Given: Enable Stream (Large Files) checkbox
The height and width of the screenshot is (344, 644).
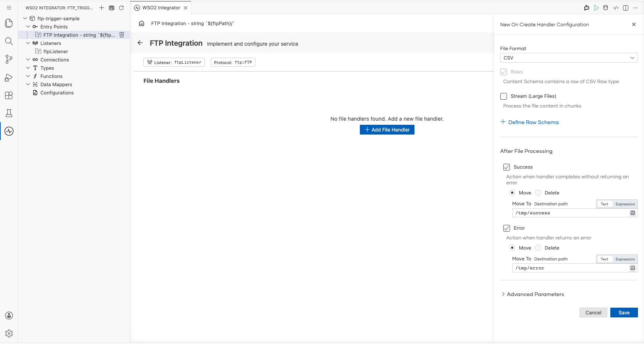Looking at the screenshot, I should coord(504,96).
